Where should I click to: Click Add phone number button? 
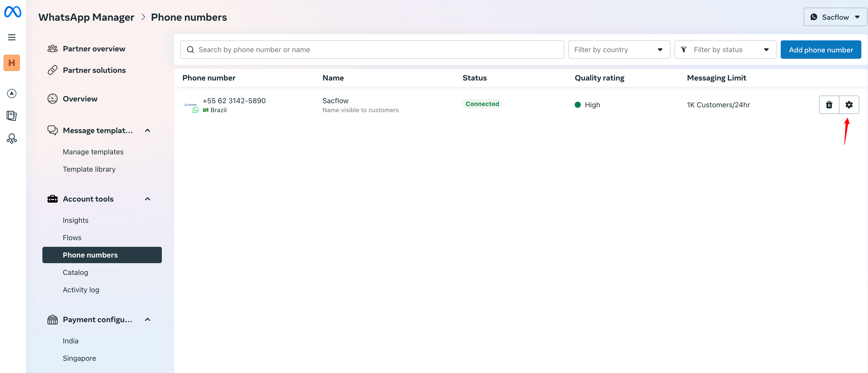pos(821,50)
